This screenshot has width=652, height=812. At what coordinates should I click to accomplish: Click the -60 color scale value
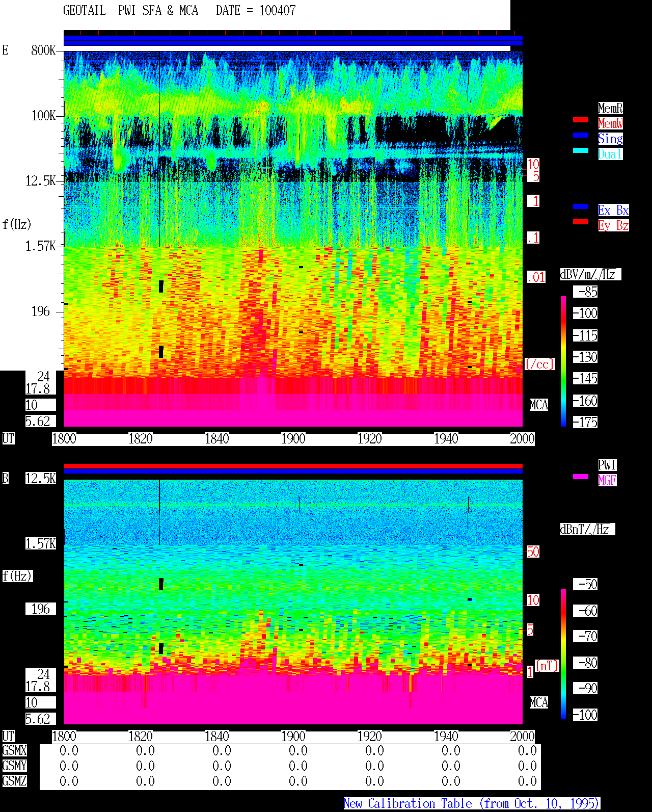tap(585, 611)
